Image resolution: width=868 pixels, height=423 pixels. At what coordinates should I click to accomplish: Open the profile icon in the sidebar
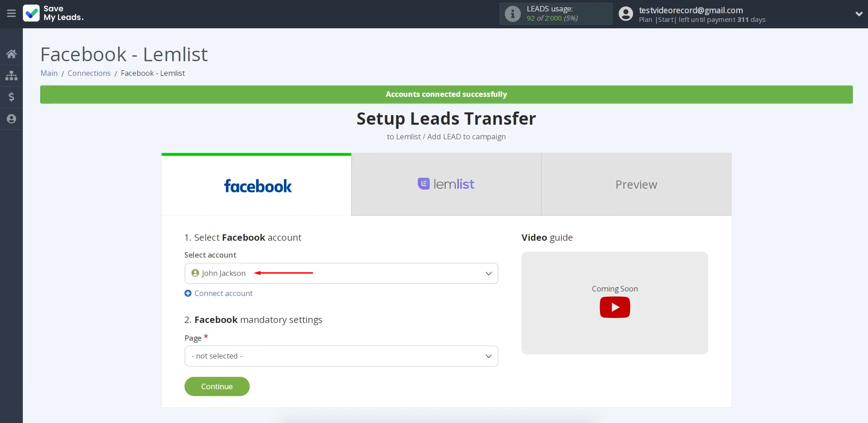pos(11,119)
